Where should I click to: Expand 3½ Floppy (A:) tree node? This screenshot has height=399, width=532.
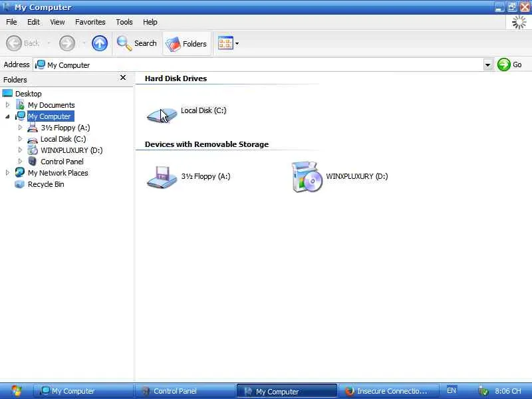[x=20, y=128]
